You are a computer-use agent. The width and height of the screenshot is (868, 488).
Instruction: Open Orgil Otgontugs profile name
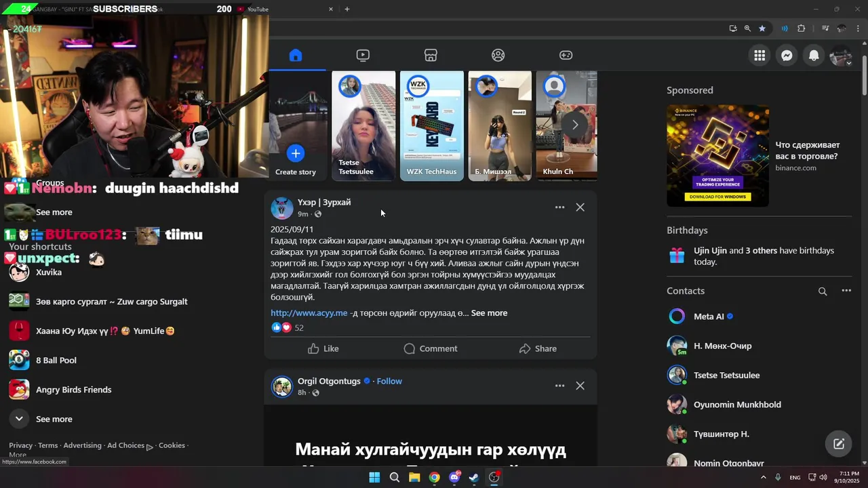pos(329,381)
